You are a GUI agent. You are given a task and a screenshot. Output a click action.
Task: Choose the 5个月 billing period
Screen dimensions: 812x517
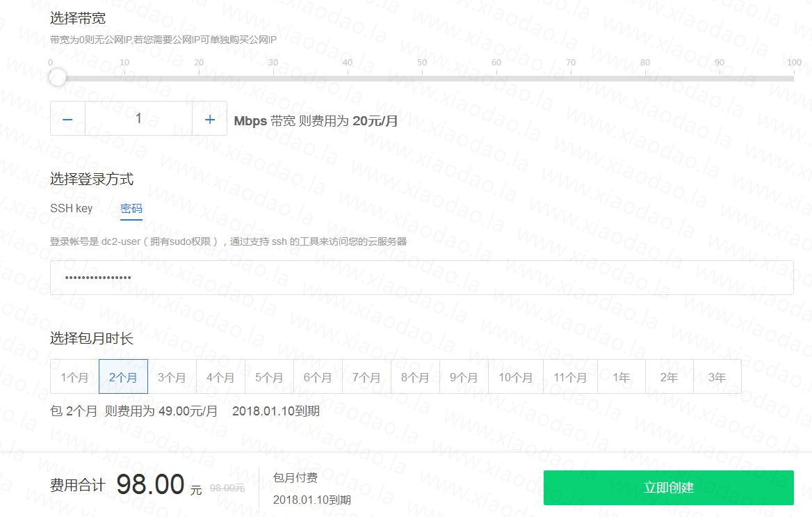[269, 376]
